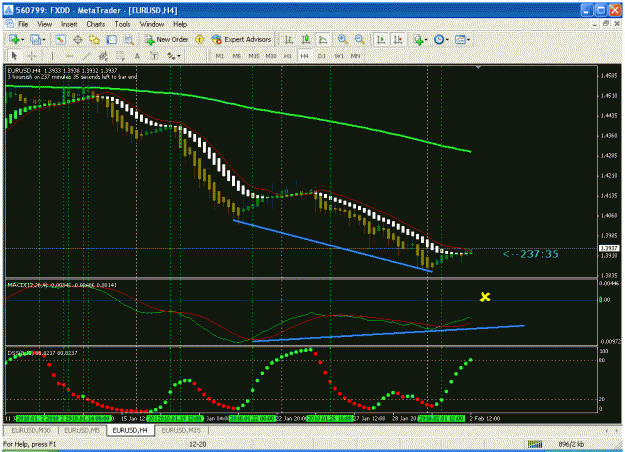Switch to M1 timeframe
The image size is (625, 452).
220,56
